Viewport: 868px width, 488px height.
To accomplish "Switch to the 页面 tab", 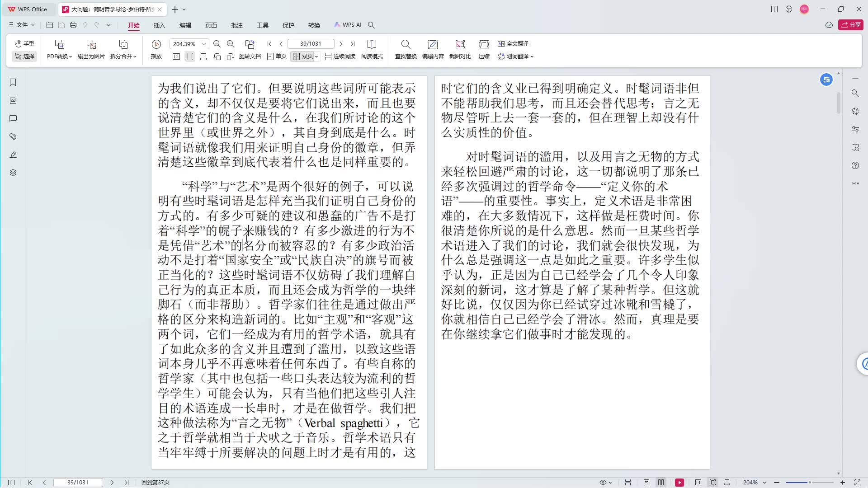I will 211,25.
